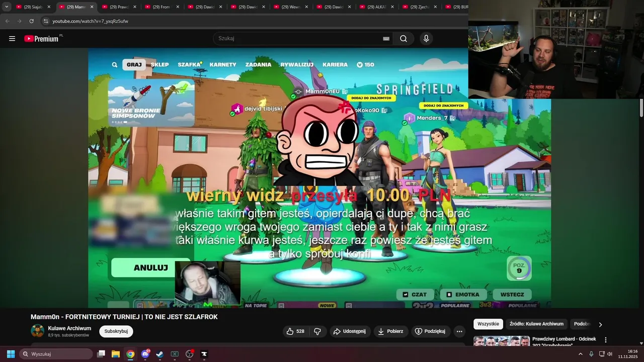644x362 pixels.
Task: Like the video with thumbs up
Action: pos(295,331)
